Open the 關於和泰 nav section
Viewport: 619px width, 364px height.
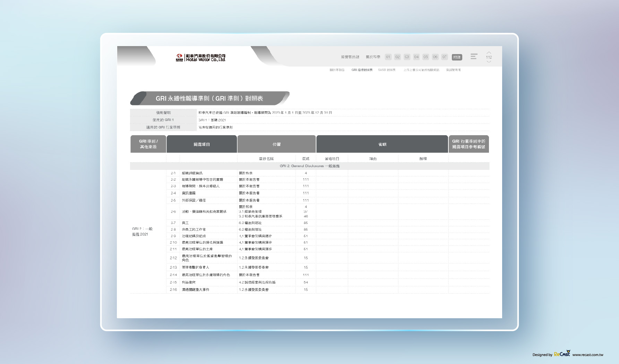[x=373, y=57]
